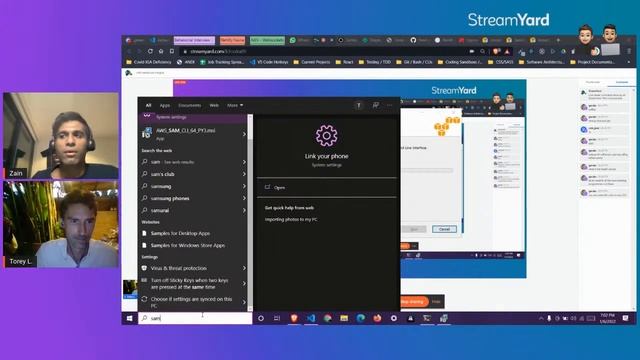
Task: Switch to Documents search filter tab
Action: (189, 105)
